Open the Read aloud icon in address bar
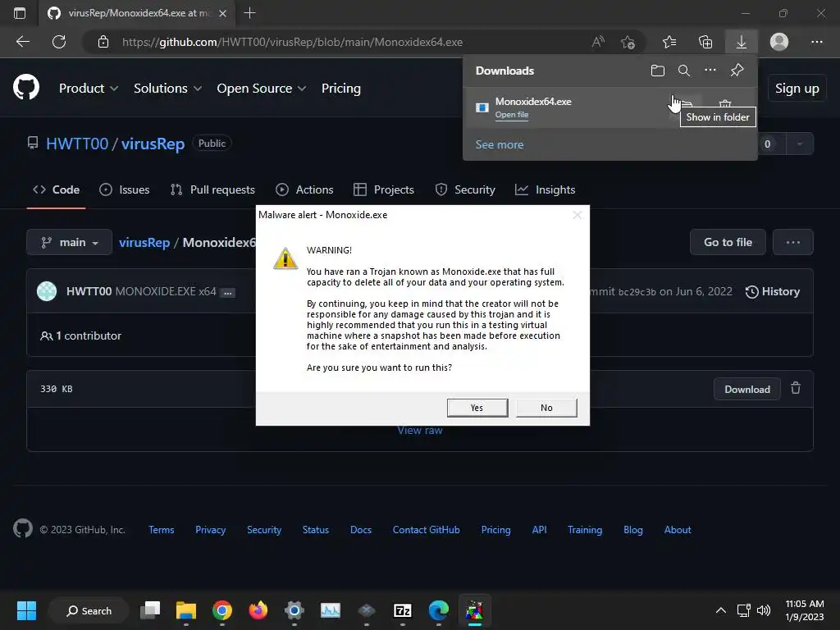Image resolution: width=840 pixels, height=630 pixels. (x=598, y=42)
